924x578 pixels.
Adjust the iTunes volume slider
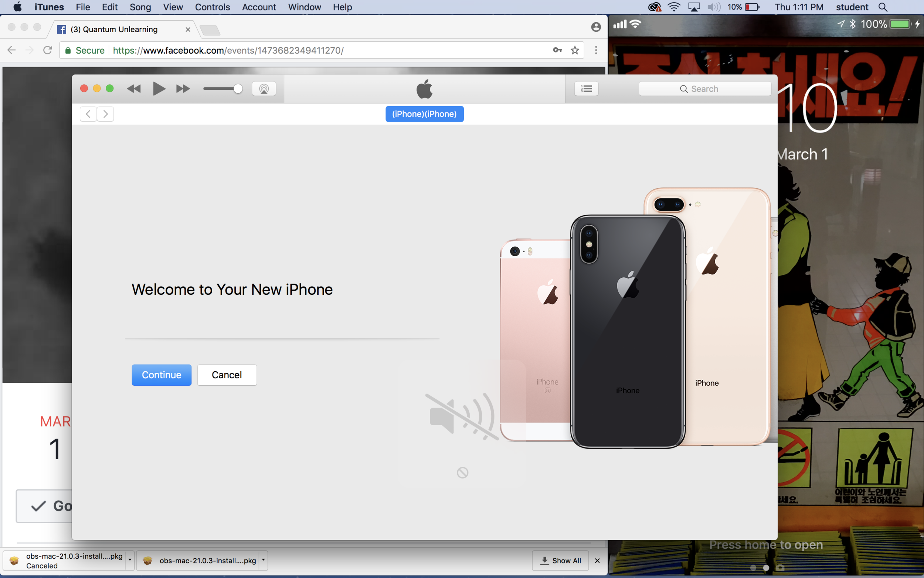click(x=238, y=89)
